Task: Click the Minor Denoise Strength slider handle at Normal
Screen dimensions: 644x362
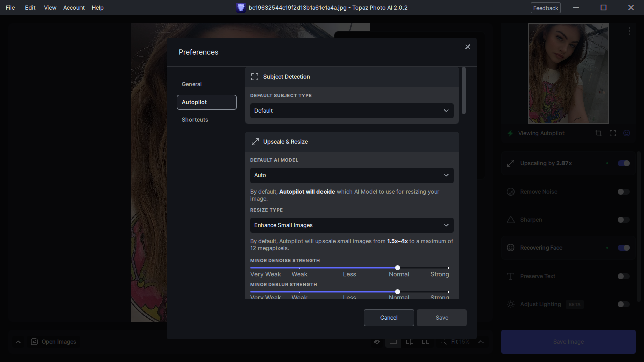Action: pos(398,268)
